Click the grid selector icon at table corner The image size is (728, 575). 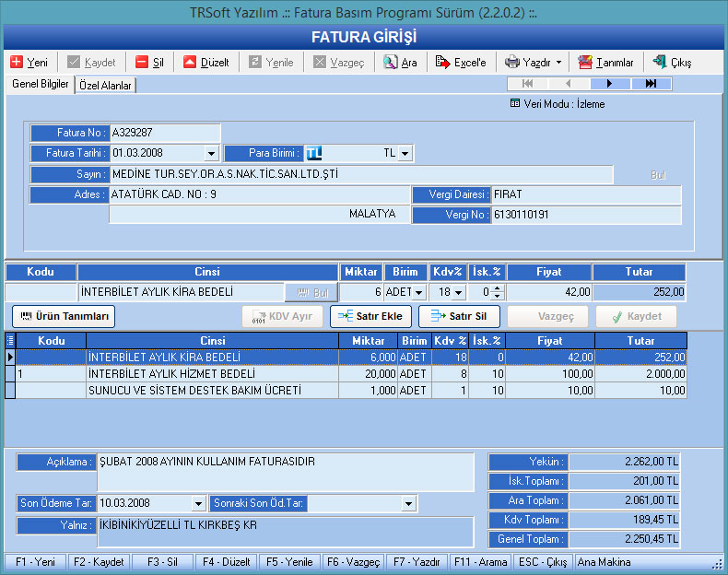tap(10, 341)
